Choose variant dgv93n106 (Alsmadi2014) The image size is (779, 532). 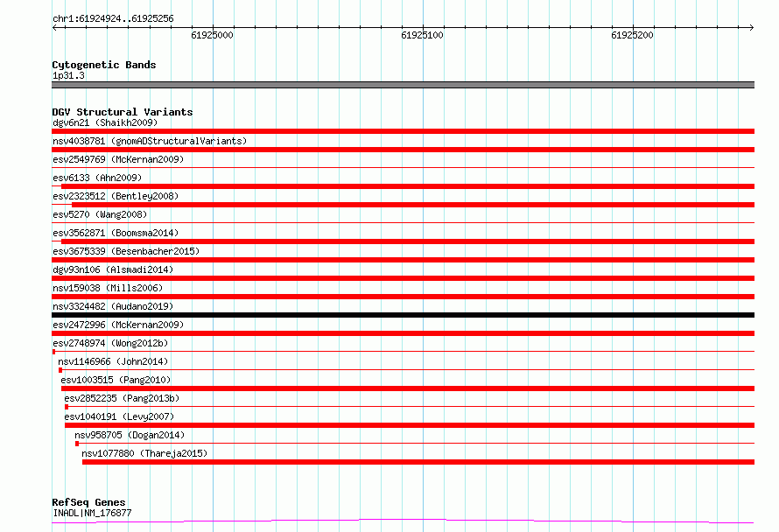pos(113,269)
